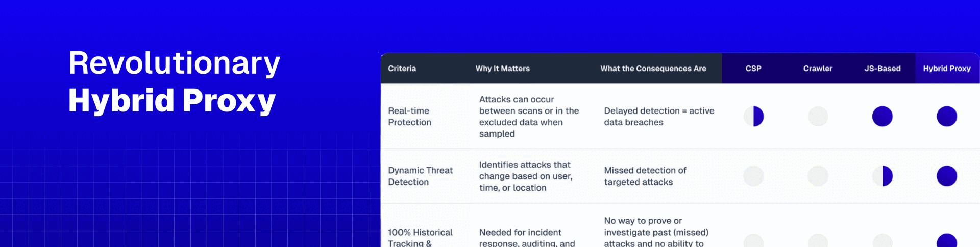The image size is (980, 247).
Task: Select the highlighted Hybrid Proxy column header
Action: (x=946, y=69)
